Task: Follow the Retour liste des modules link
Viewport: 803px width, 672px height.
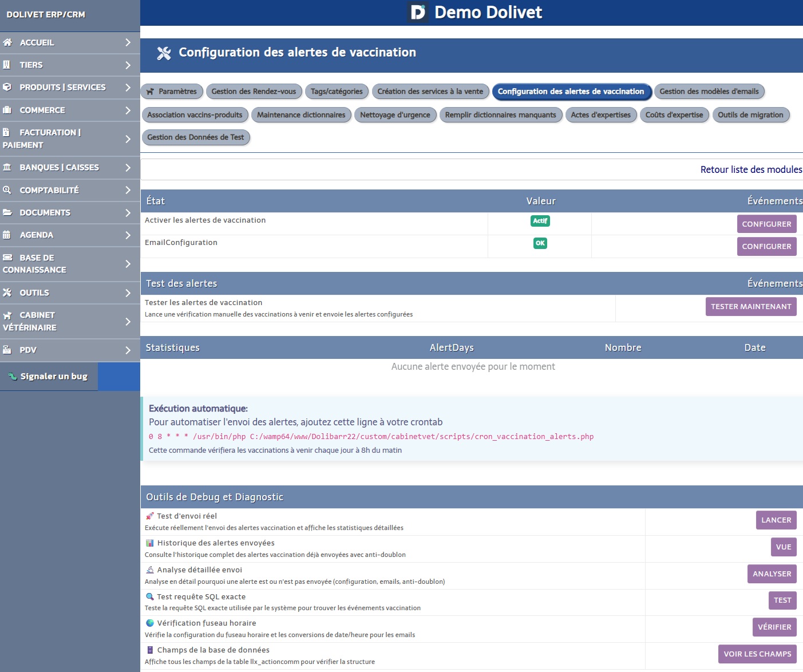Action: click(751, 169)
